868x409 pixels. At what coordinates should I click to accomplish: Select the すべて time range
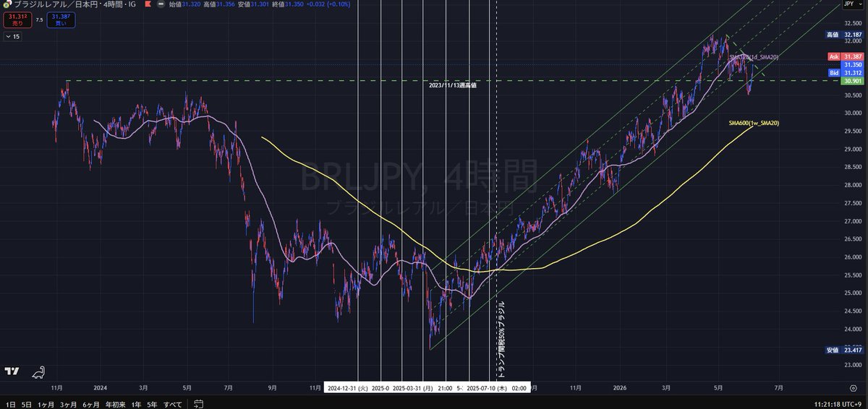(x=173, y=403)
